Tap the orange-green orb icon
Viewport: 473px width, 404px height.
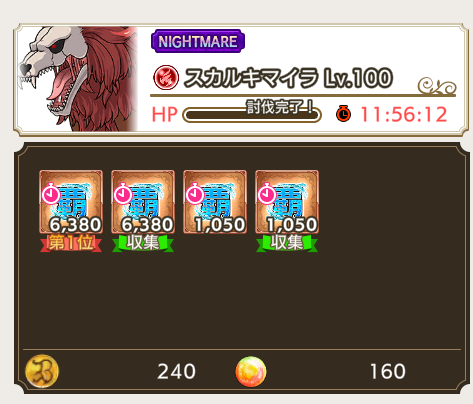pyautogui.click(x=251, y=371)
